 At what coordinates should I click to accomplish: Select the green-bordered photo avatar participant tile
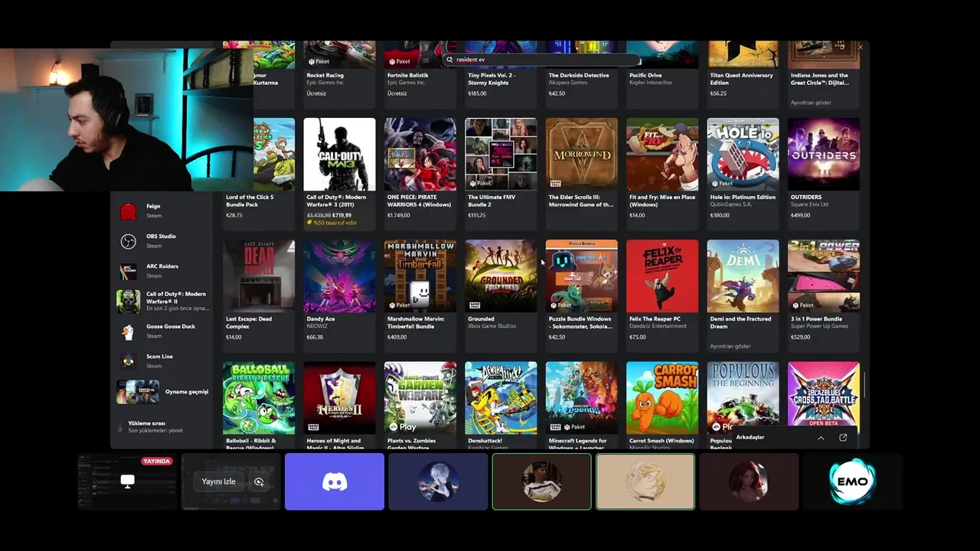[542, 481]
